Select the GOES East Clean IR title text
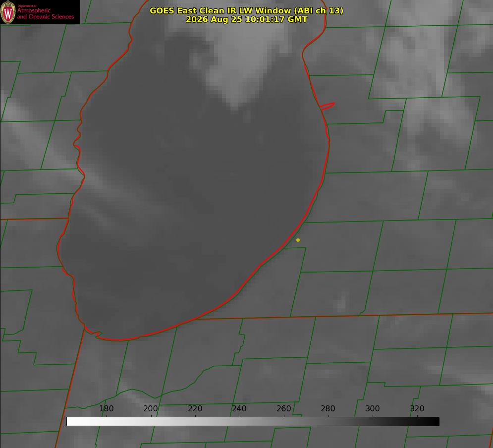The image size is (493, 448). coord(247,10)
